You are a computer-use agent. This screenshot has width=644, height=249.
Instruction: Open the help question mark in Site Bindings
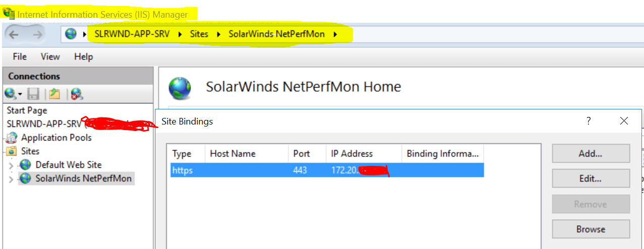click(x=588, y=121)
